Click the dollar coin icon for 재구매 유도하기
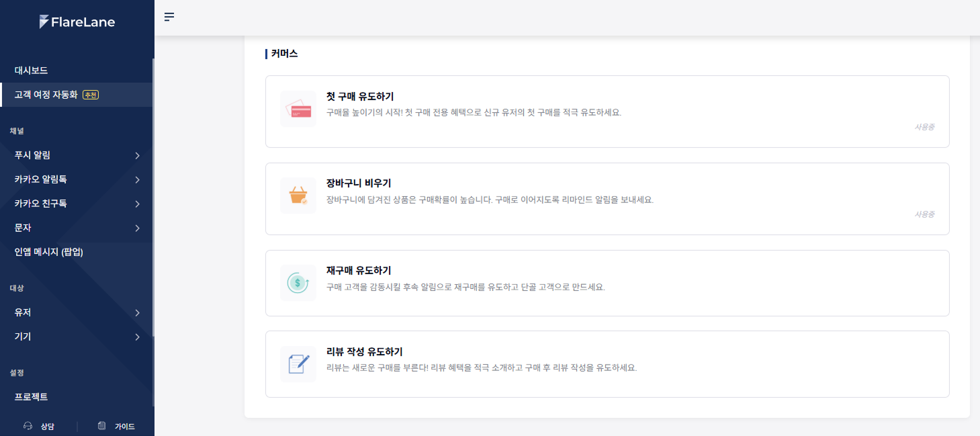Screen dimensions: 980x436 pyautogui.click(x=298, y=283)
